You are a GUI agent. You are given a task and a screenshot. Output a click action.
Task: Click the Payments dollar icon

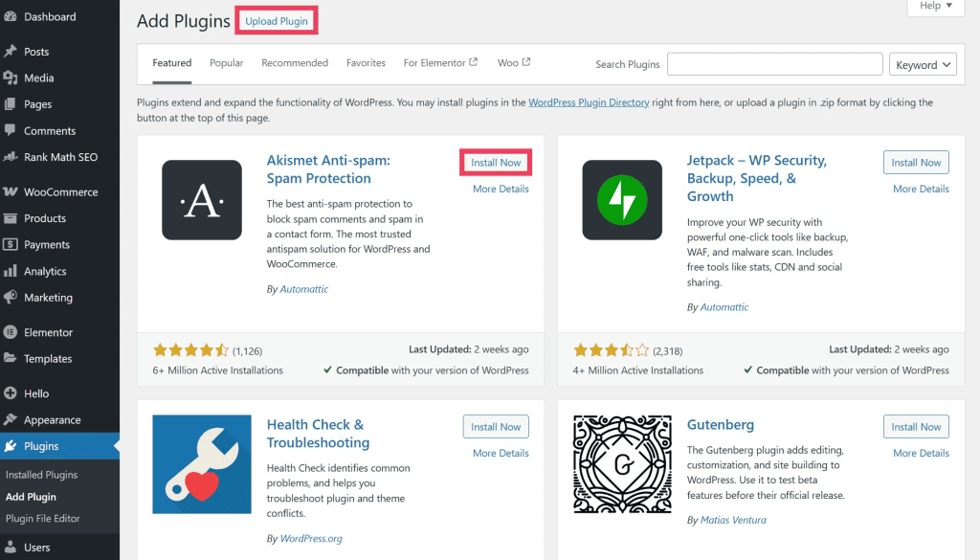tap(10, 244)
